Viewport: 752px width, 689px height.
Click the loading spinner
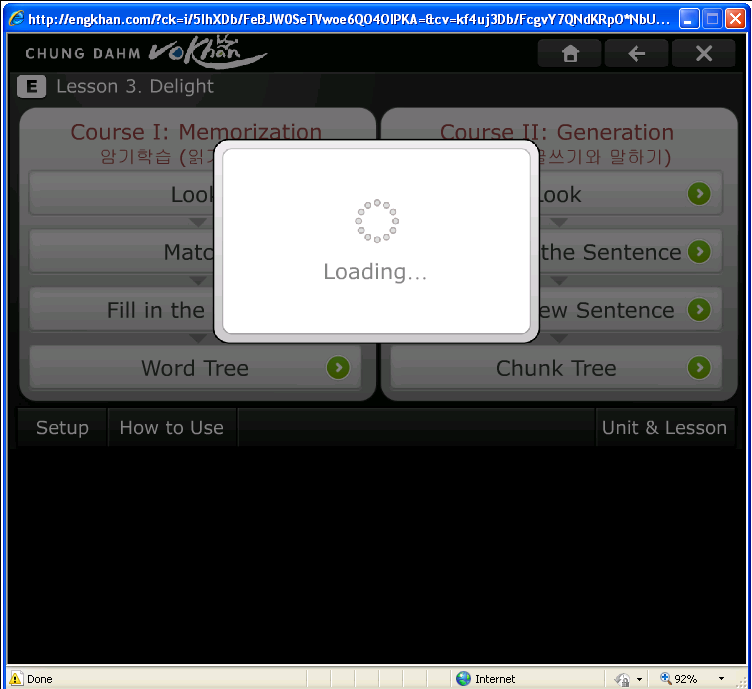point(377,221)
